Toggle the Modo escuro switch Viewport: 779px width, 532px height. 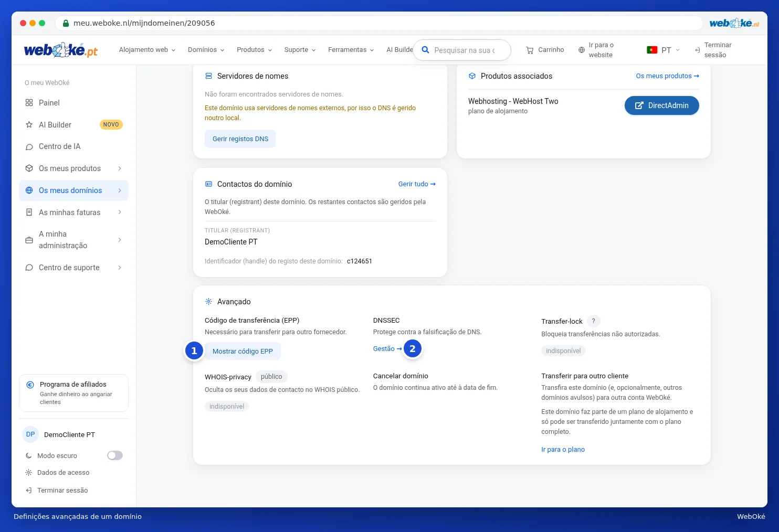pos(115,455)
